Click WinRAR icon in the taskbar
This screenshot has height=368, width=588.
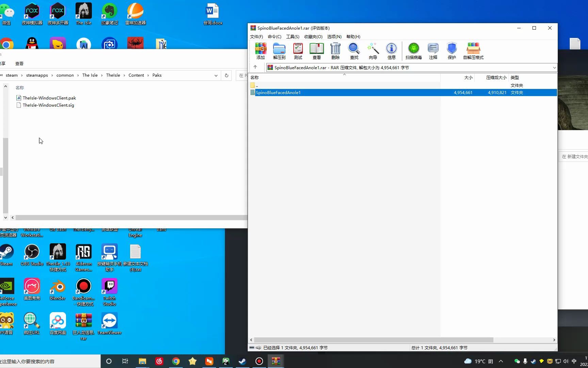point(276,361)
